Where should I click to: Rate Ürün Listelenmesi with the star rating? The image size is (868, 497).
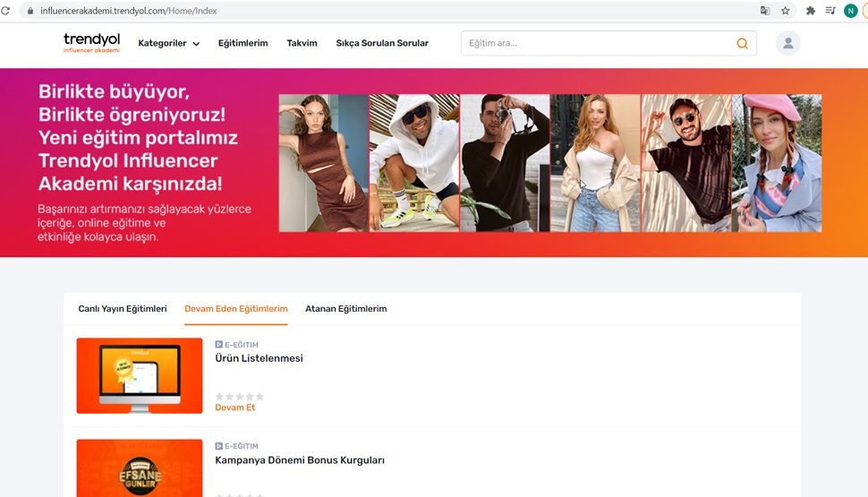(x=239, y=396)
